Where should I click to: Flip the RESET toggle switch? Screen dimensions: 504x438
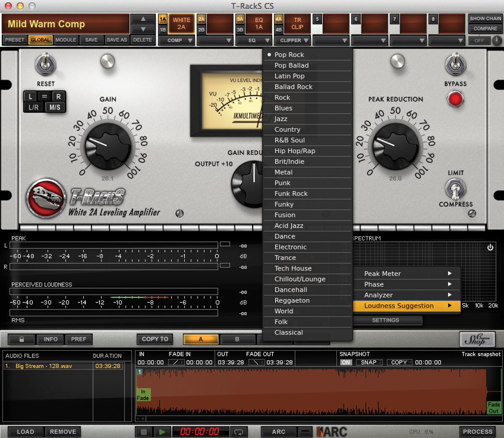tap(45, 65)
